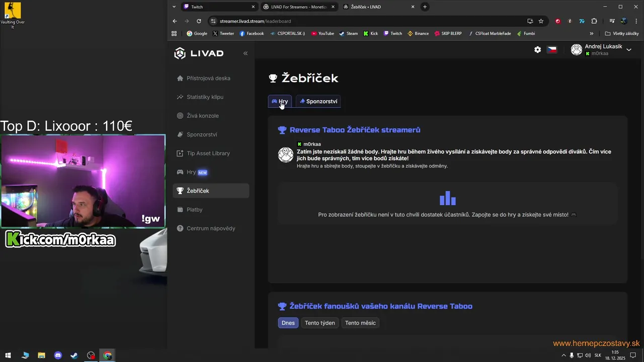This screenshot has height=362, width=644.
Task: Click the address bar URL
Action: [x=255, y=21]
